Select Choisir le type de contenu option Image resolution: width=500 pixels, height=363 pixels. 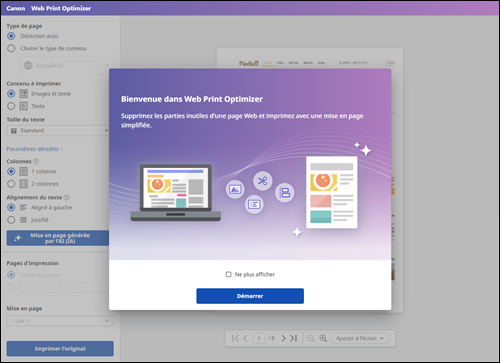click(11, 48)
